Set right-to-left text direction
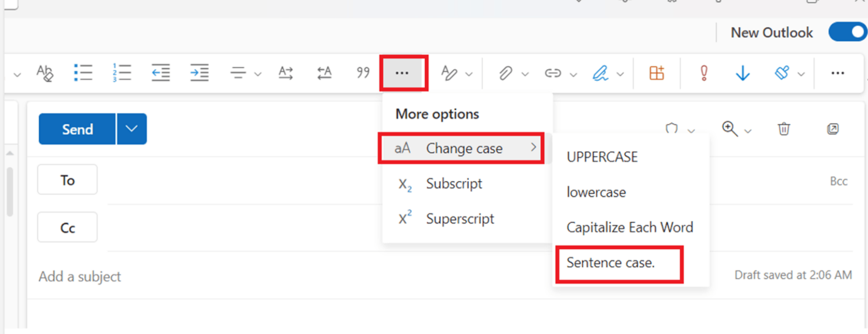Screen dimensions: 868x334 coord(324,73)
